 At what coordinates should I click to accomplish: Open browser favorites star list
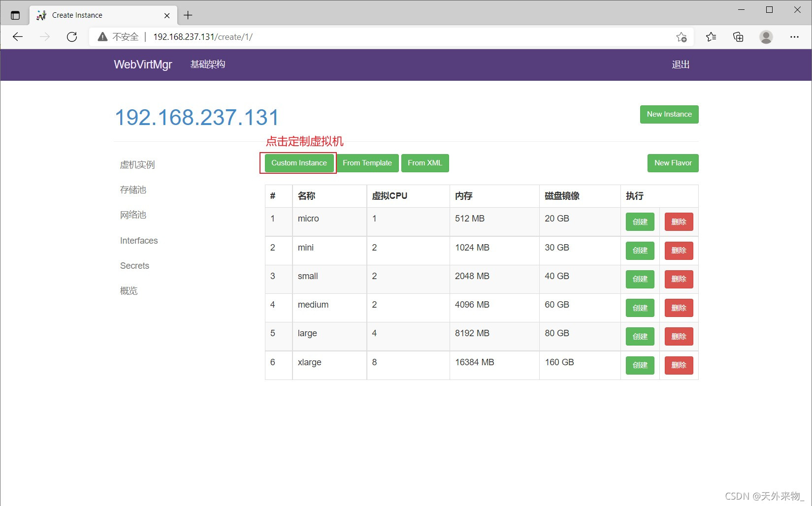coord(711,37)
